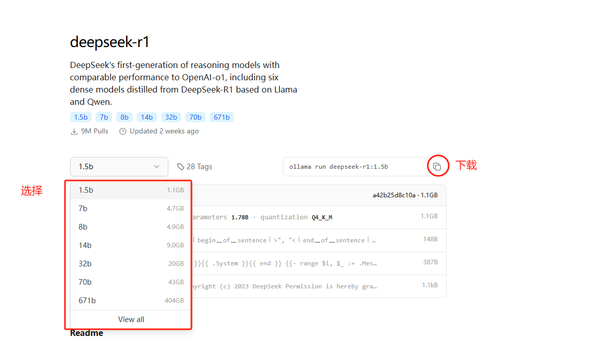
Task: Open the template row with .System
Action: pos(319,263)
